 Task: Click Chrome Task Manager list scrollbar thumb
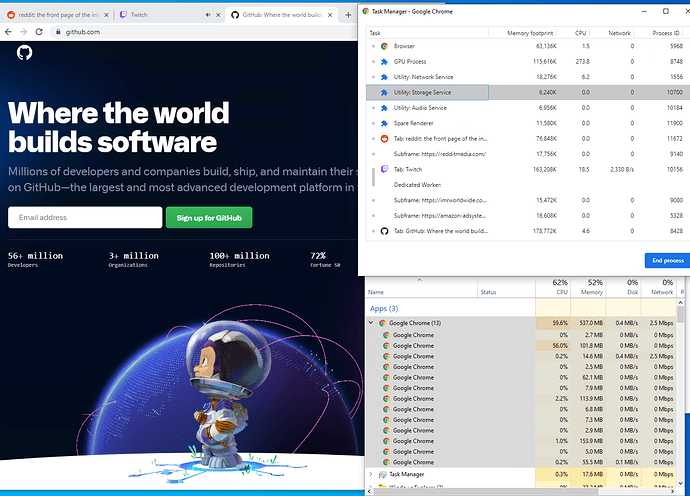(374, 177)
